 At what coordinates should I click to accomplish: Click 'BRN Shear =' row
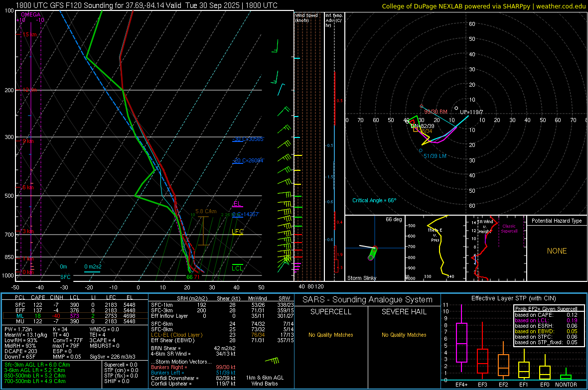click(193, 348)
